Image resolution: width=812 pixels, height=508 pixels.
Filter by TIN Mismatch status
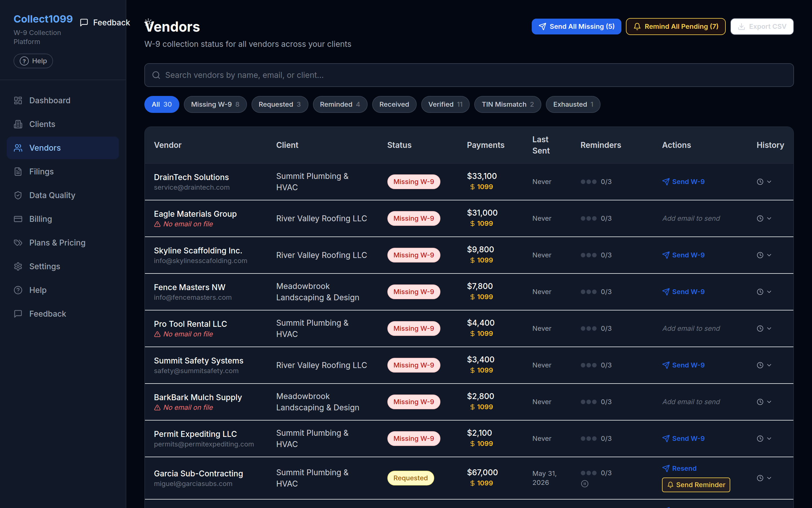508,104
